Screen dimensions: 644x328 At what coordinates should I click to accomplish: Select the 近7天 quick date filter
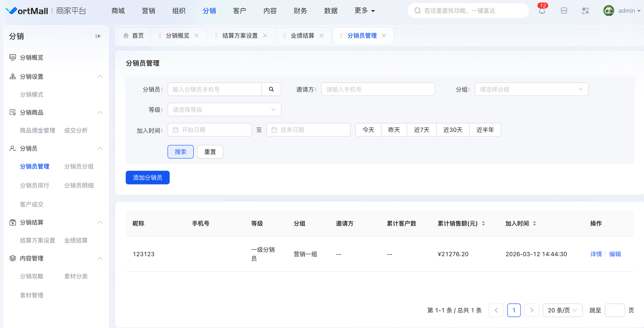coord(421,130)
